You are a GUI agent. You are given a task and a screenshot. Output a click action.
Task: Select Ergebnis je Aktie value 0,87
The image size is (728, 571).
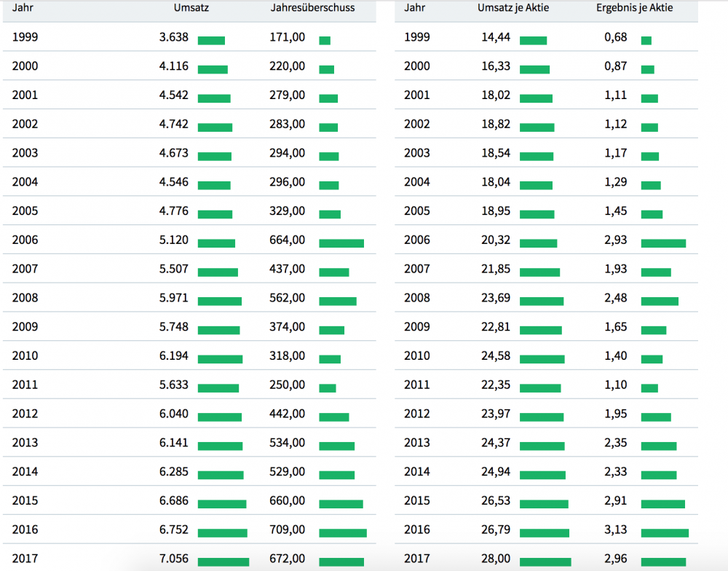(x=616, y=66)
